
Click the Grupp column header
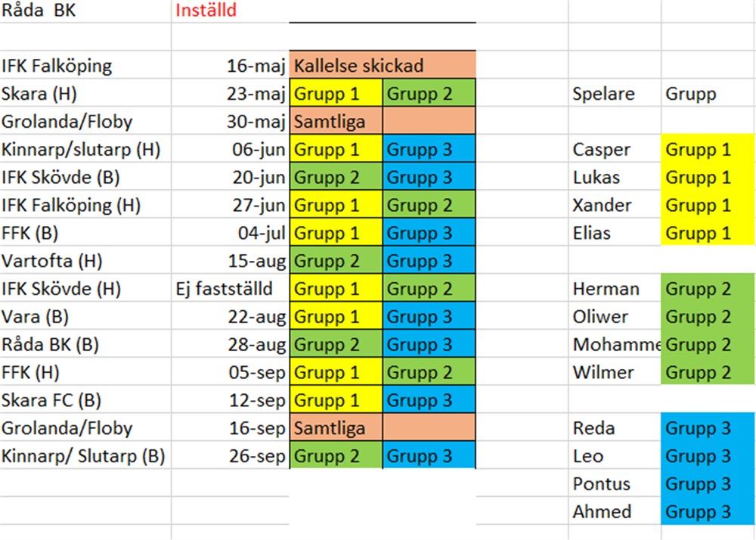(708, 93)
